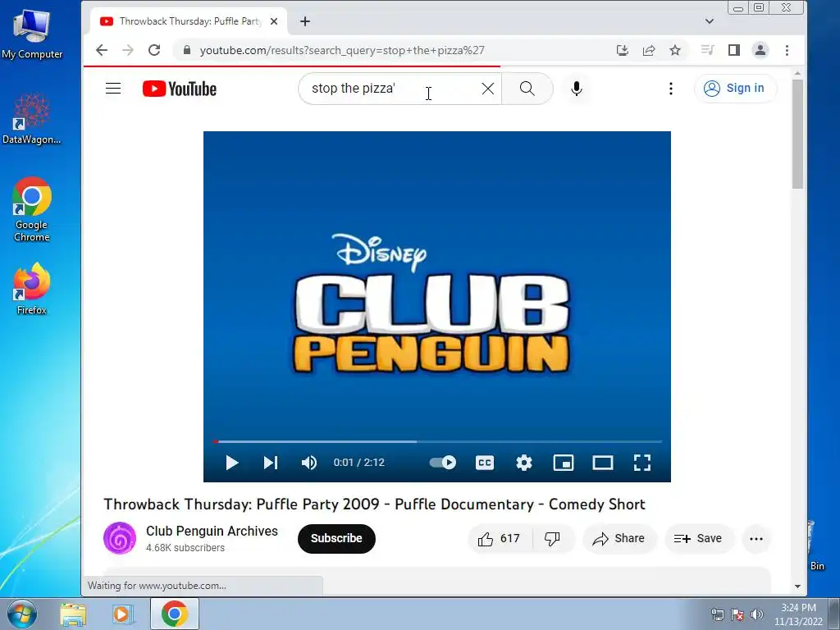Image resolution: width=840 pixels, height=630 pixels.
Task: Bookmark this tab with the star
Action: pyautogui.click(x=675, y=50)
